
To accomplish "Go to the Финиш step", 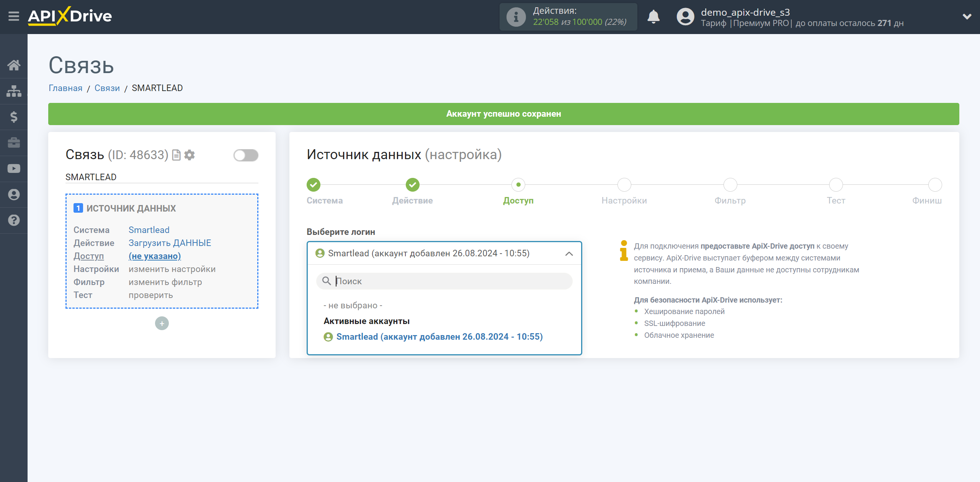I will [x=935, y=185].
